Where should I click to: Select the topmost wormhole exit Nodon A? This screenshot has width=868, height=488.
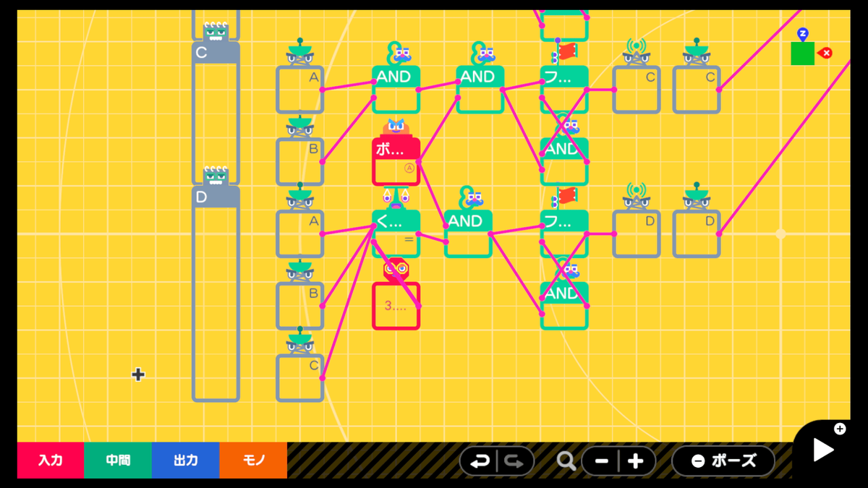299,89
